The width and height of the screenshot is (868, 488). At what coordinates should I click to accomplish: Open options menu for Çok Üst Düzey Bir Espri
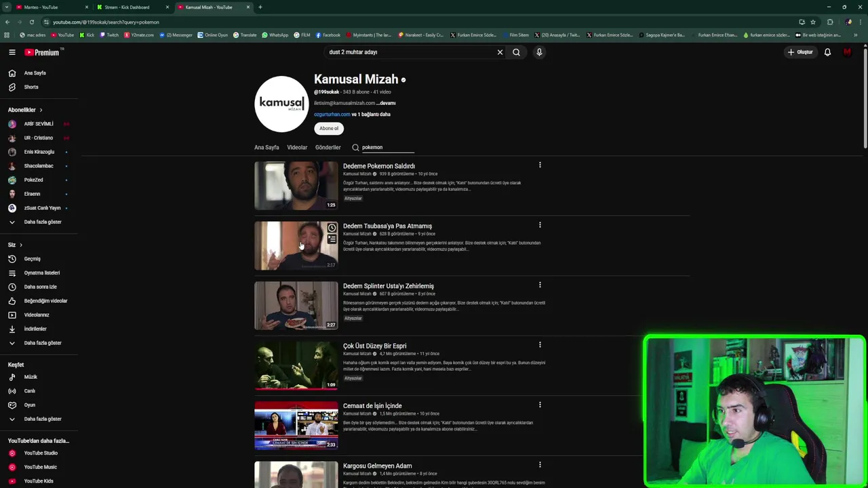(x=540, y=345)
